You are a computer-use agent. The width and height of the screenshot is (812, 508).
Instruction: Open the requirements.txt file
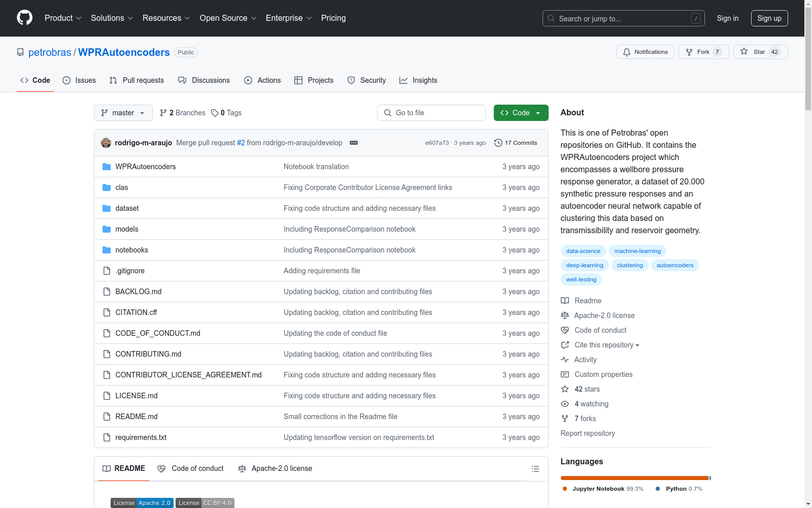click(x=141, y=437)
